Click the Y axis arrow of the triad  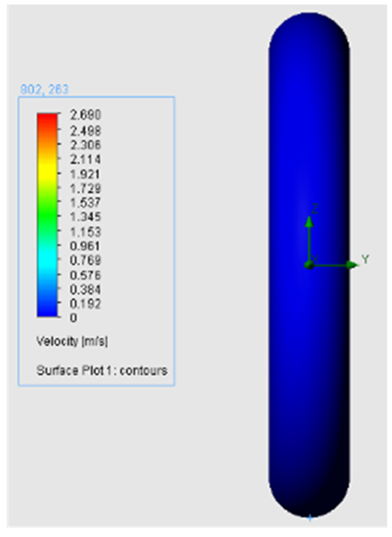pyautogui.click(x=353, y=265)
